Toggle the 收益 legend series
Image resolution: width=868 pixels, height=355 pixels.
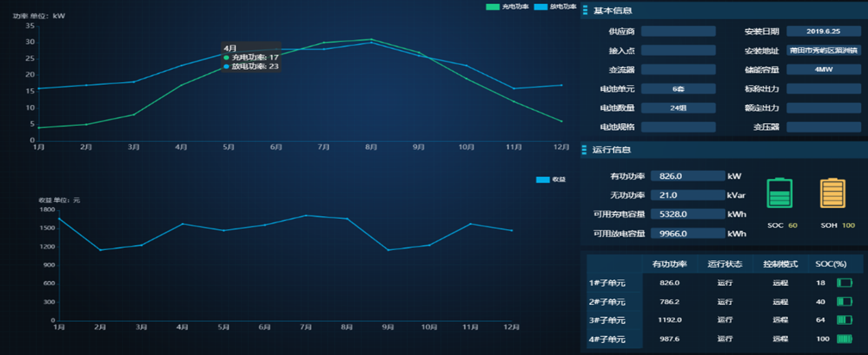coord(551,180)
